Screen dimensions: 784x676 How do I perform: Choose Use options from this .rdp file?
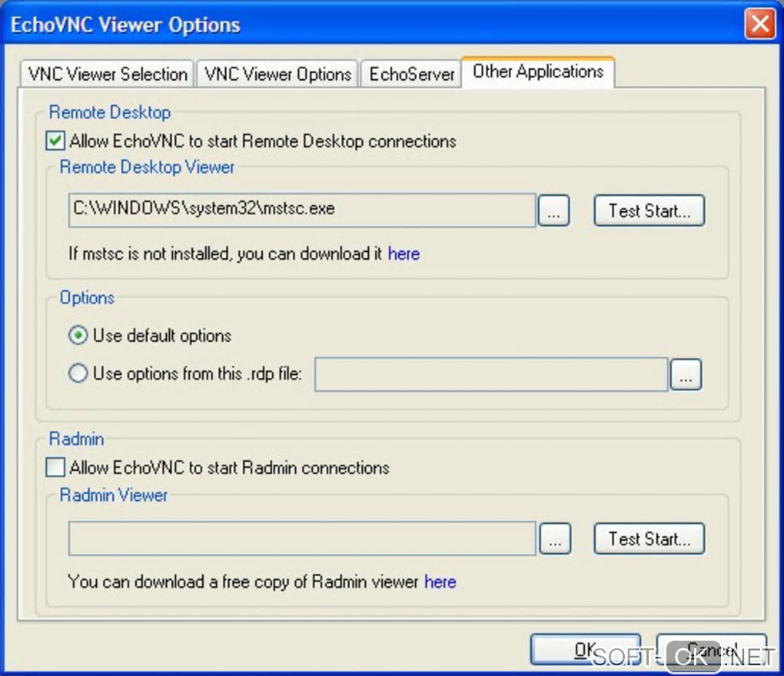click(78, 373)
